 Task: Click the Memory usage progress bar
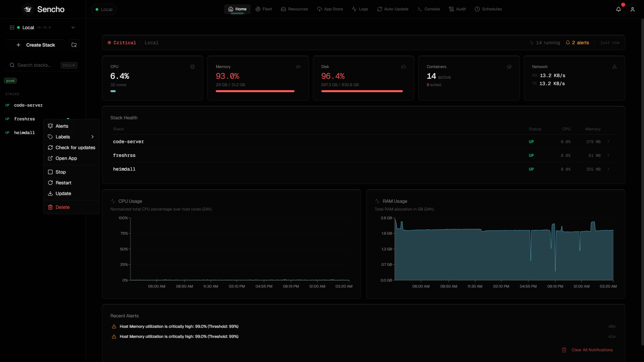(x=255, y=91)
